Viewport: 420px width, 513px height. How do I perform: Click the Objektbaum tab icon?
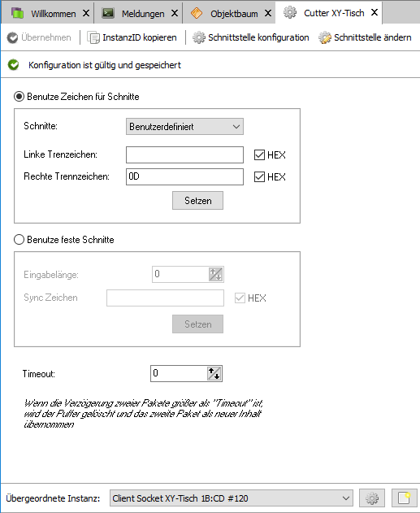click(197, 13)
